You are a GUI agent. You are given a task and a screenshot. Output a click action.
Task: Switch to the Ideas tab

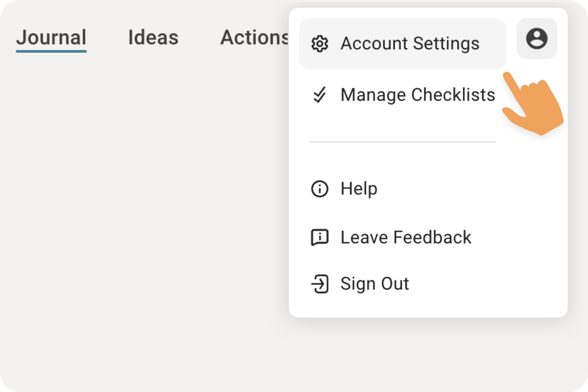tap(153, 38)
